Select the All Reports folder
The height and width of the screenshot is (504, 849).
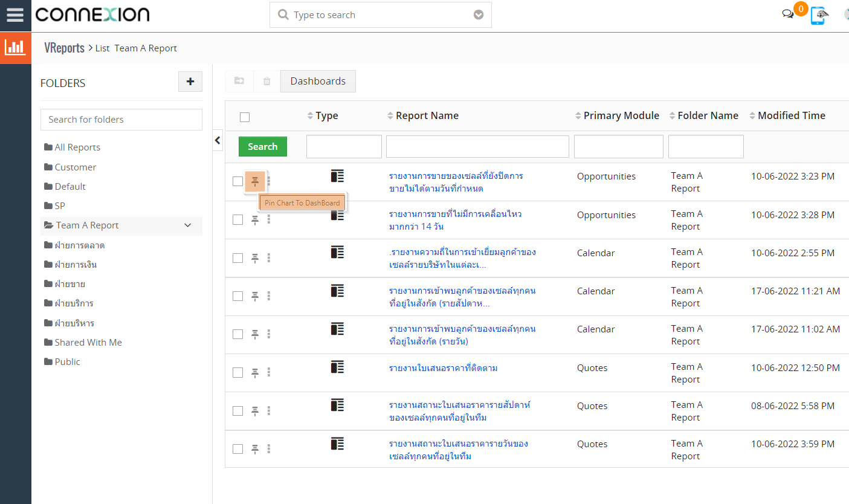pyautogui.click(x=77, y=147)
